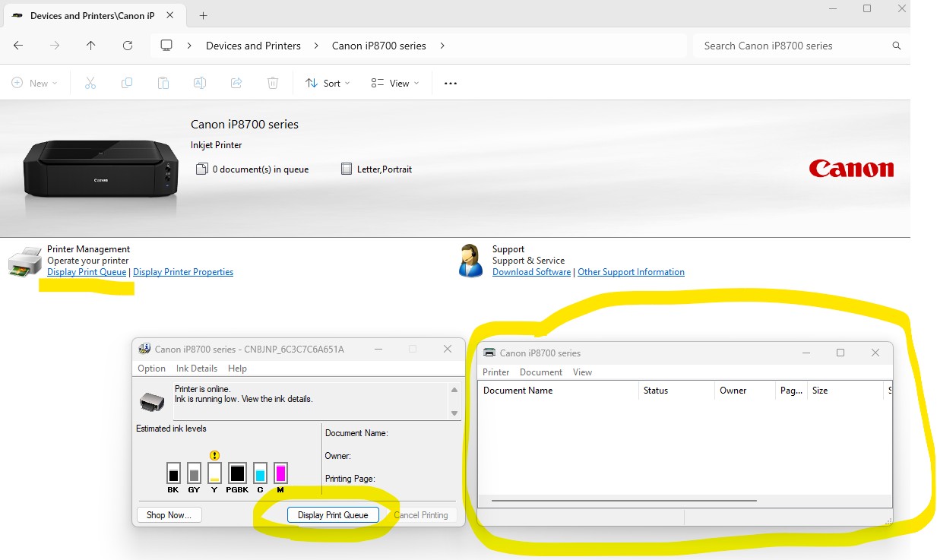Click the Paste clipboard icon
Screen dimensions: 937x560
[163, 83]
